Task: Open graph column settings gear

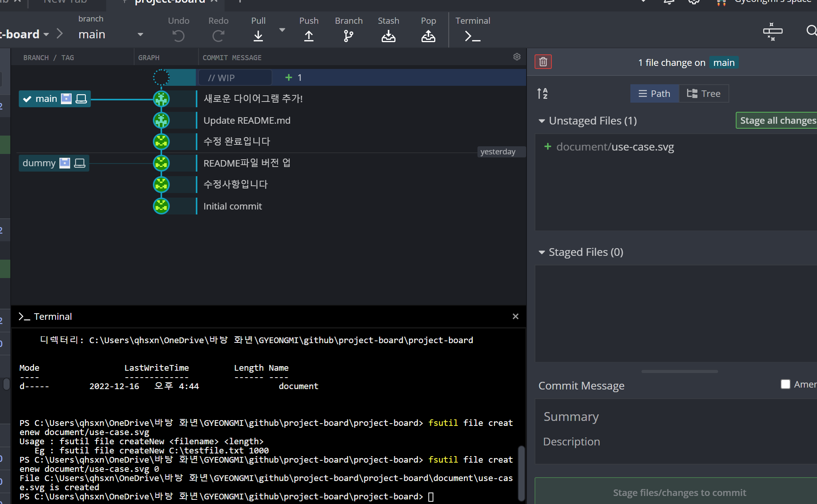Action: coord(517,57)
